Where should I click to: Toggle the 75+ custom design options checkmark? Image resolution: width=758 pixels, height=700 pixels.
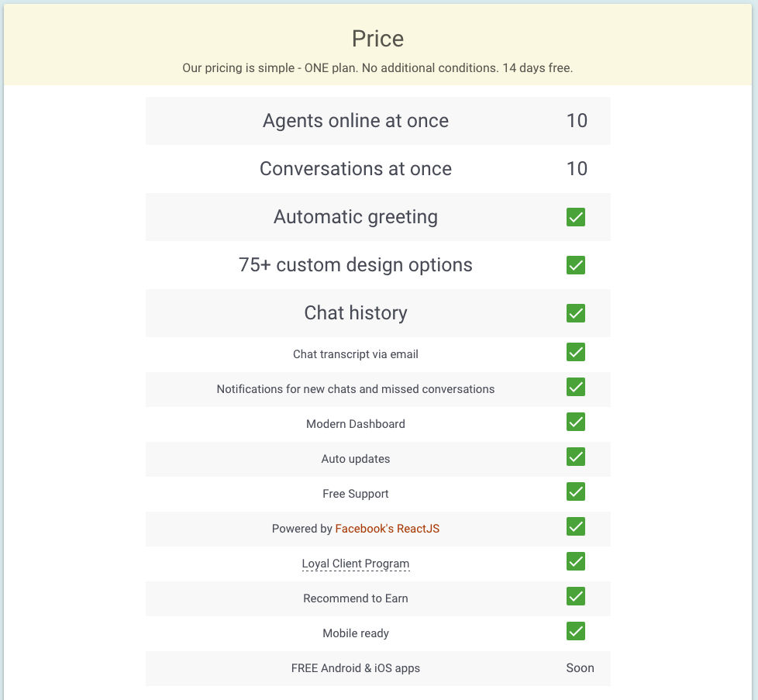click(x=576, y=265)
